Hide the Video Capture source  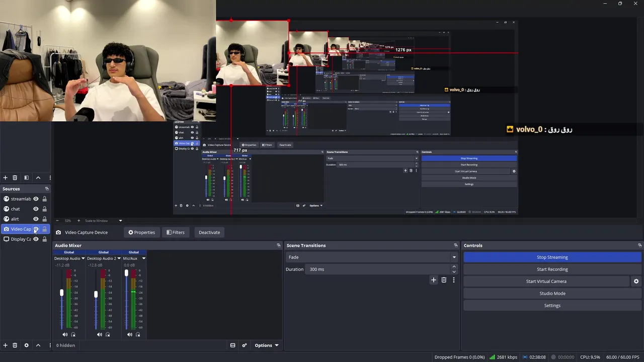36,229
